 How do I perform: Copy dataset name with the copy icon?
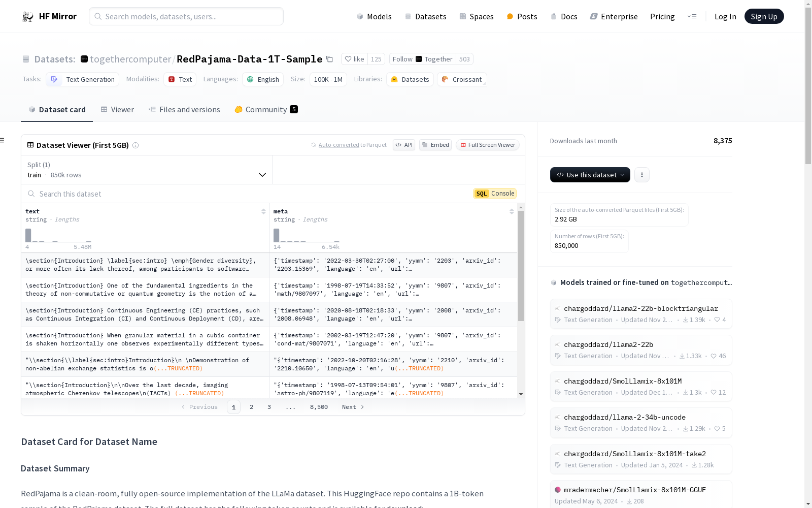[329, 59]
